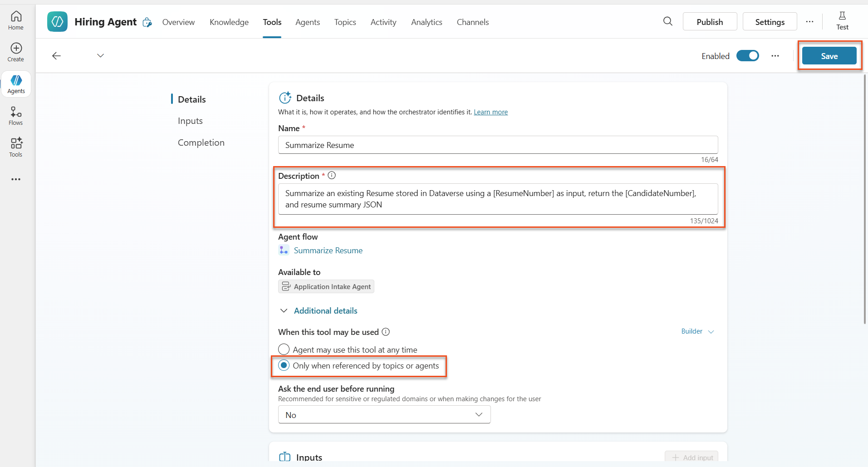Image resolution: width=868 pixels, height=467 pixels.
Task: Open the Agents section in the sidebar
Action: point(16,84)
